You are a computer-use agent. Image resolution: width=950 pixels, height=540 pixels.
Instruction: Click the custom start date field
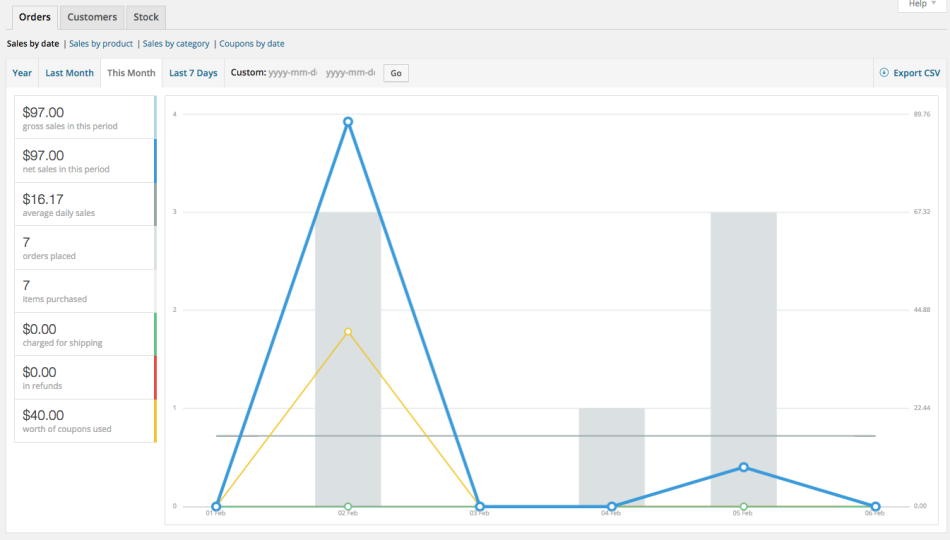coord(291,73)
